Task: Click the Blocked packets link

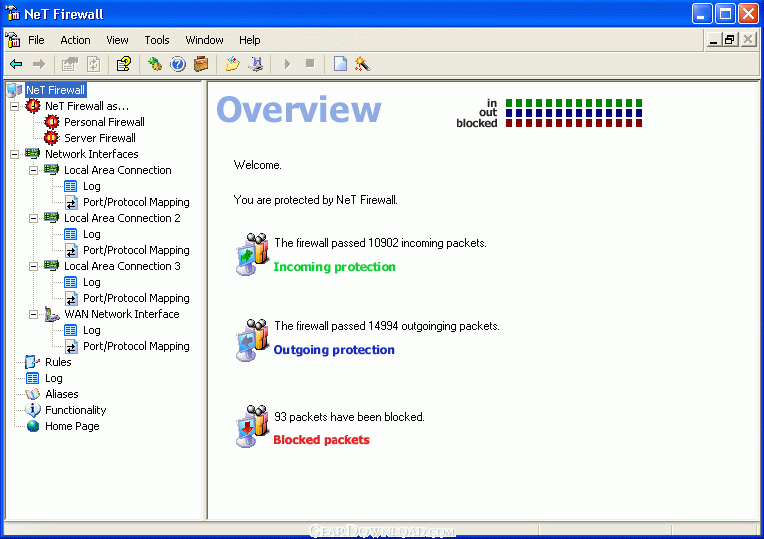Action: pos(321,440)
